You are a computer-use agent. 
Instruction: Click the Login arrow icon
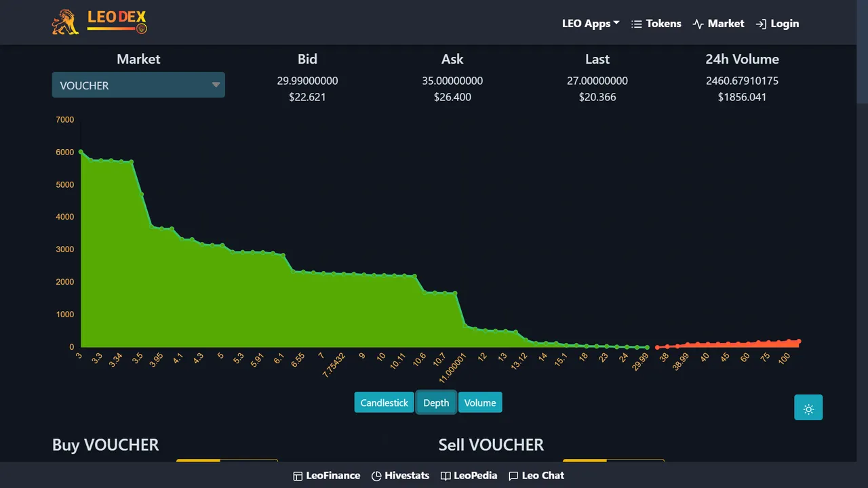(761, 24)
